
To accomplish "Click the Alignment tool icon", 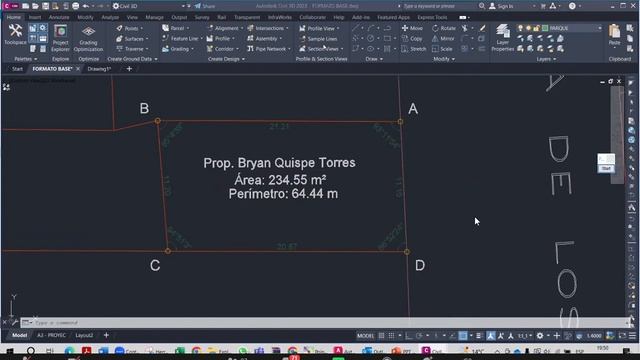I will coord(210,28).
